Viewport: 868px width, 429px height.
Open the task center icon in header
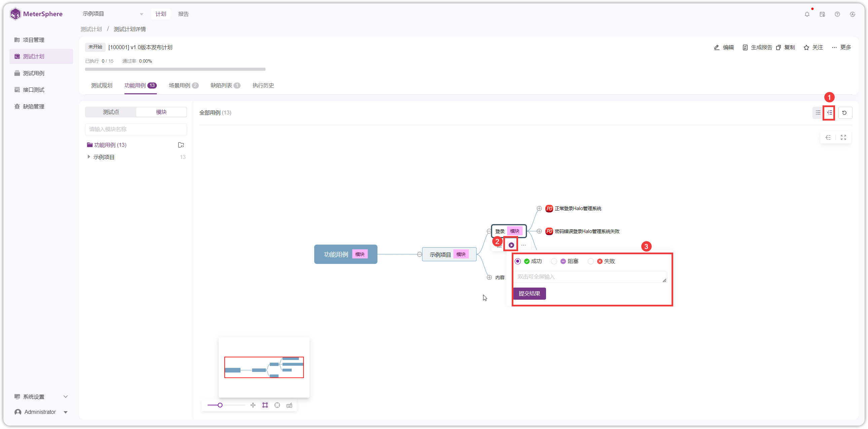[x=822, y=14]
